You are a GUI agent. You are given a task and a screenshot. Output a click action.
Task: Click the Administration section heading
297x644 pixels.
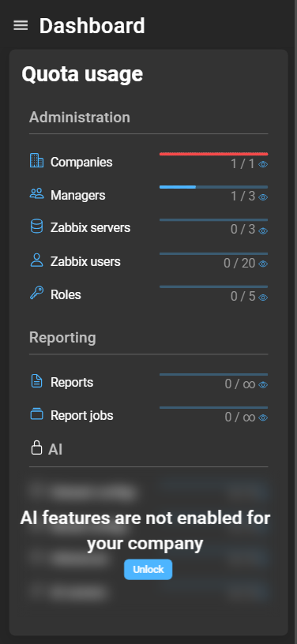[x=80, y=118]
